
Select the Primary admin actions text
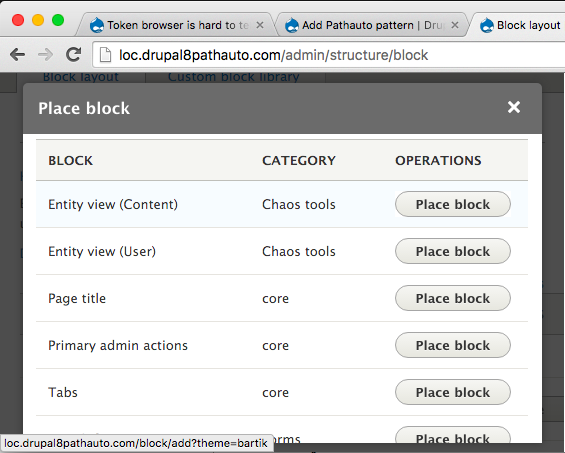(x=118, y=345)
